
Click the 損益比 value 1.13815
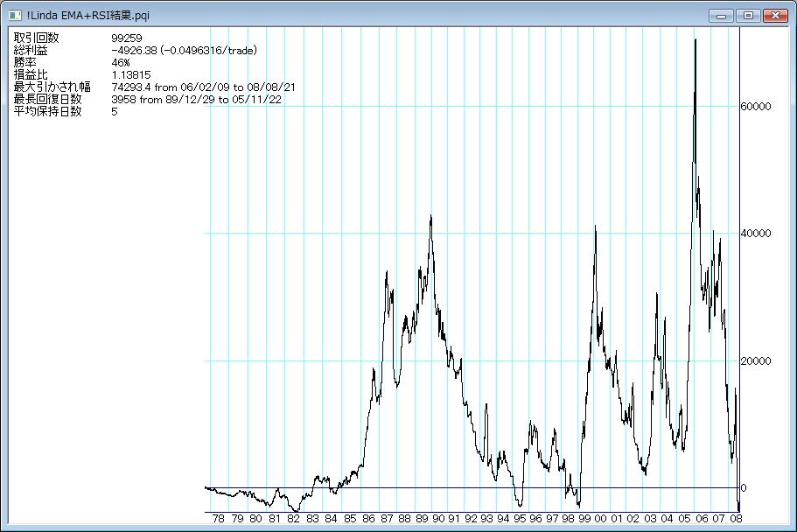coord(131,75)
